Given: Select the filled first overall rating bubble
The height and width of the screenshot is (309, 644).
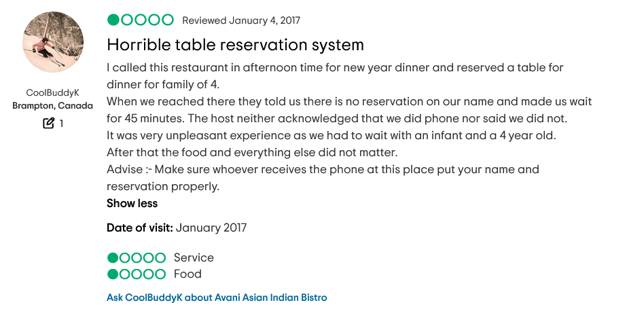Looking at the screenshot, I should pyautogui.click(x=113, y=20).
